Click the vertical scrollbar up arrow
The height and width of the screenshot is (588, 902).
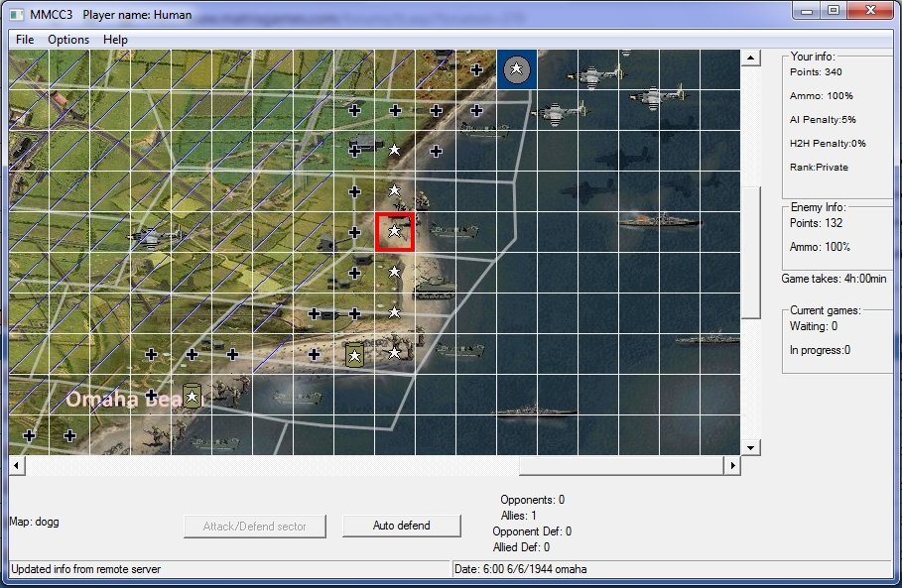750,58
